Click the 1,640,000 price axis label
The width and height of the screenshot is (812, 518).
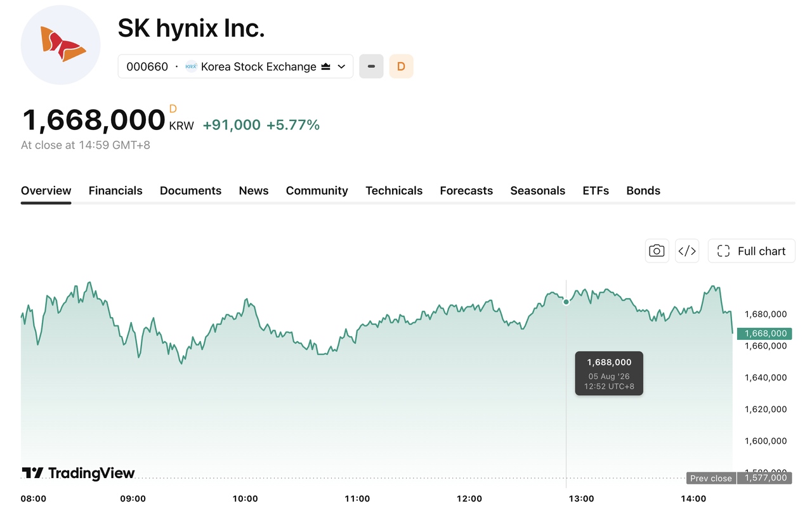(766, 377)
